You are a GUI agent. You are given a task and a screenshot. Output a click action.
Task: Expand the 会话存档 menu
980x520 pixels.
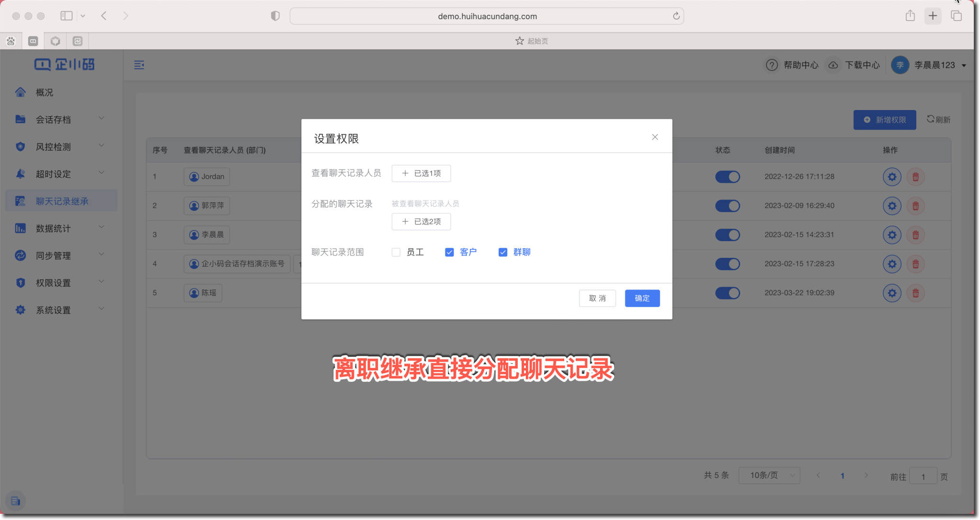pyautogui.click(x=61, y=120)
